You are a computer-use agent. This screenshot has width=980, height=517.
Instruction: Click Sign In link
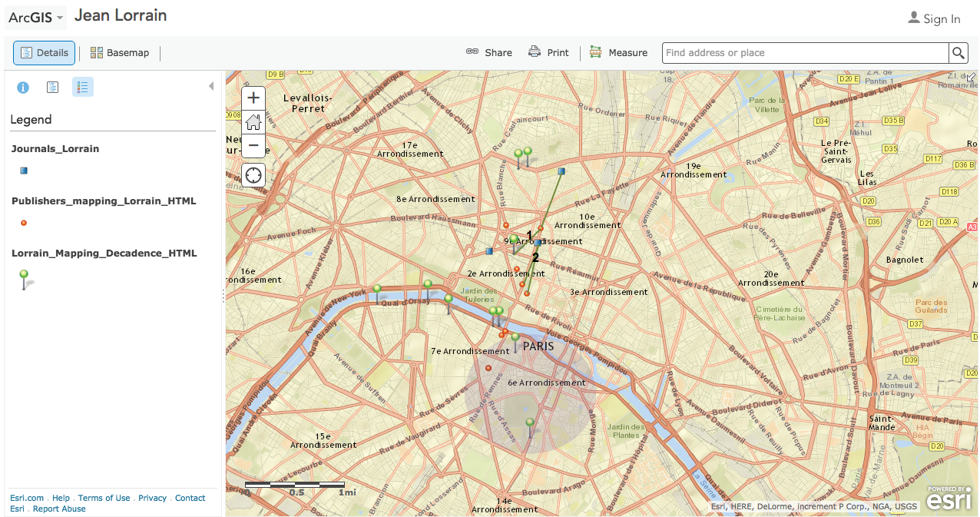[934, 19]
